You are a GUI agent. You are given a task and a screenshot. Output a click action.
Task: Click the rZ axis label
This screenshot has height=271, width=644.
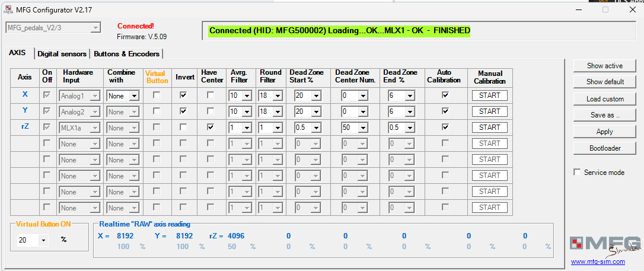[x=25, y=126]
